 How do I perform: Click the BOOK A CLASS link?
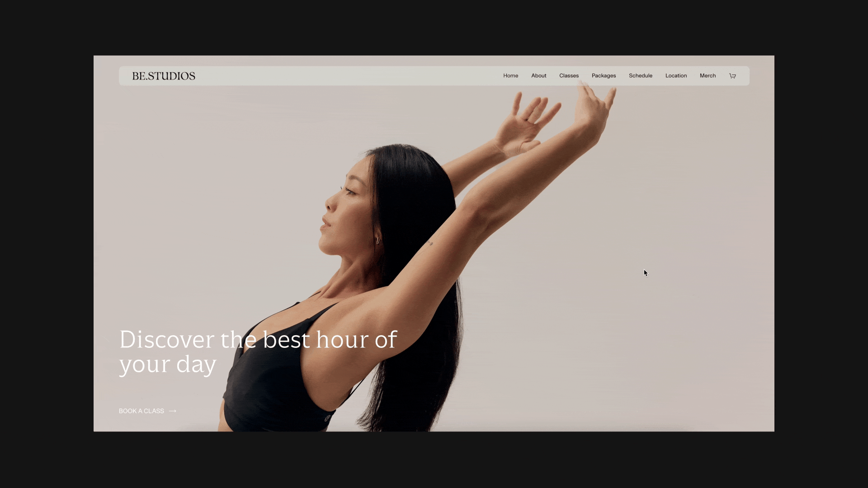click(x=142, y=411)
